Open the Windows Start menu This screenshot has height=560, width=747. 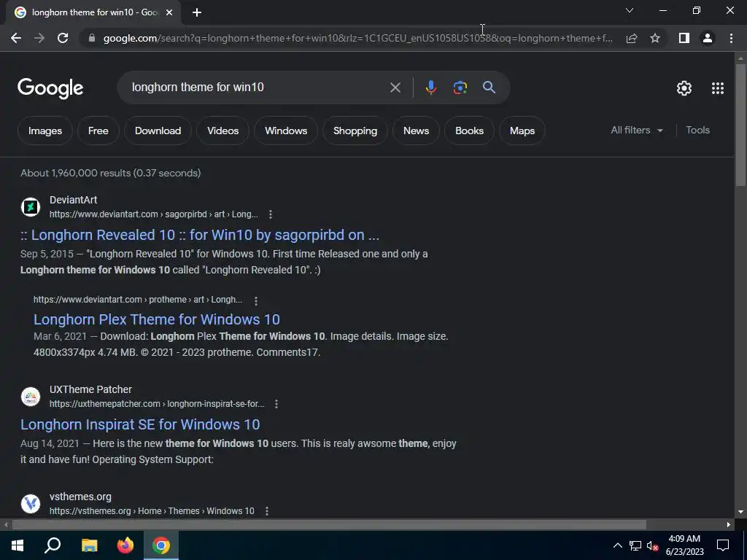pos(18,545)
